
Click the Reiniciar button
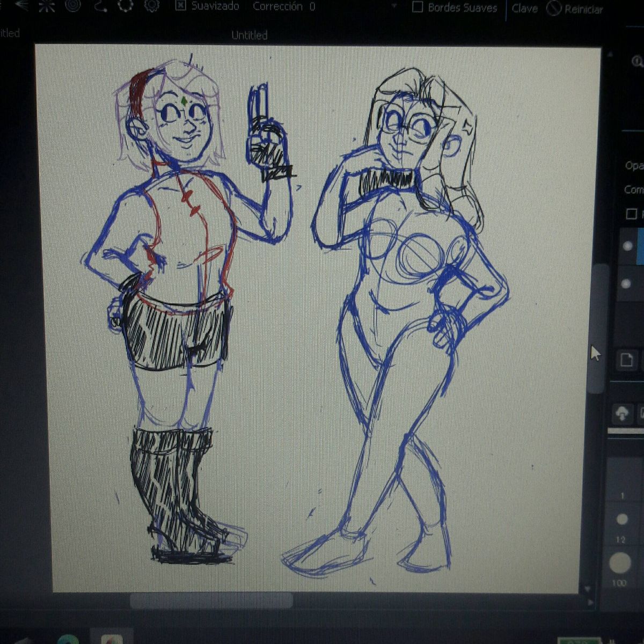point(575,9)
